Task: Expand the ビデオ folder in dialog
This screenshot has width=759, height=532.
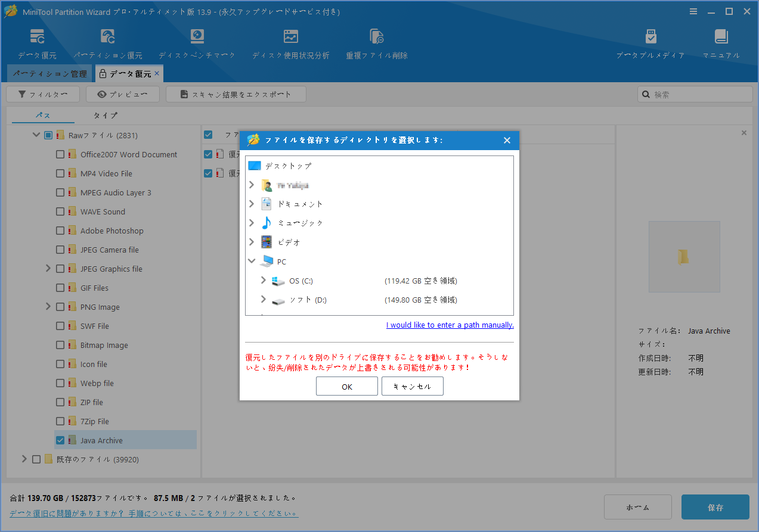Action: point(252,242)
